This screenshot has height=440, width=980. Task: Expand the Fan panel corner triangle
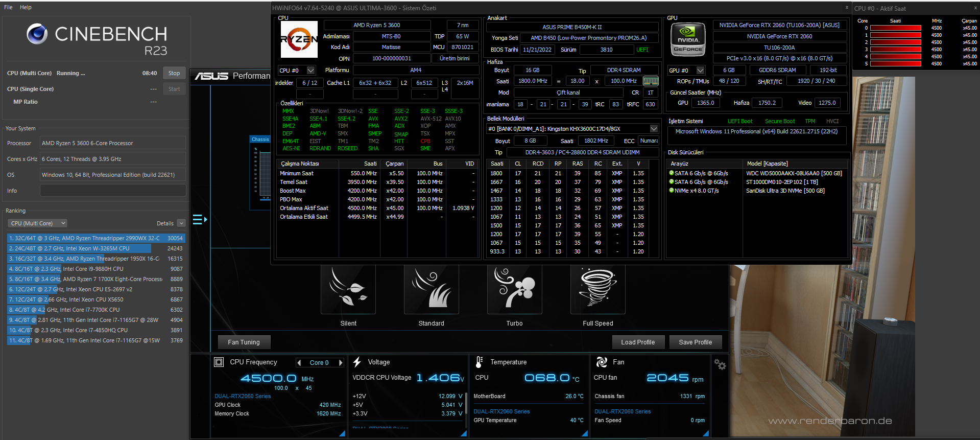click(x=706, y=433)
